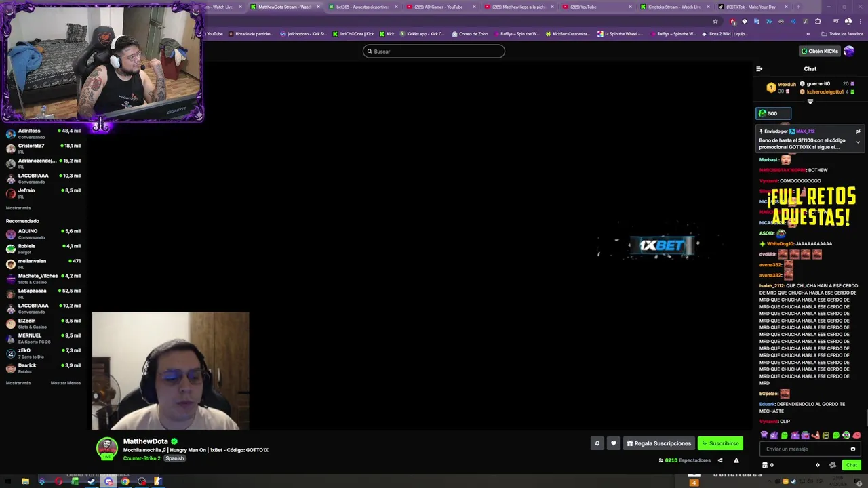Expand the pinned message chevron
868x488 pixels.
pyautogui.click(x=858, y=142)
